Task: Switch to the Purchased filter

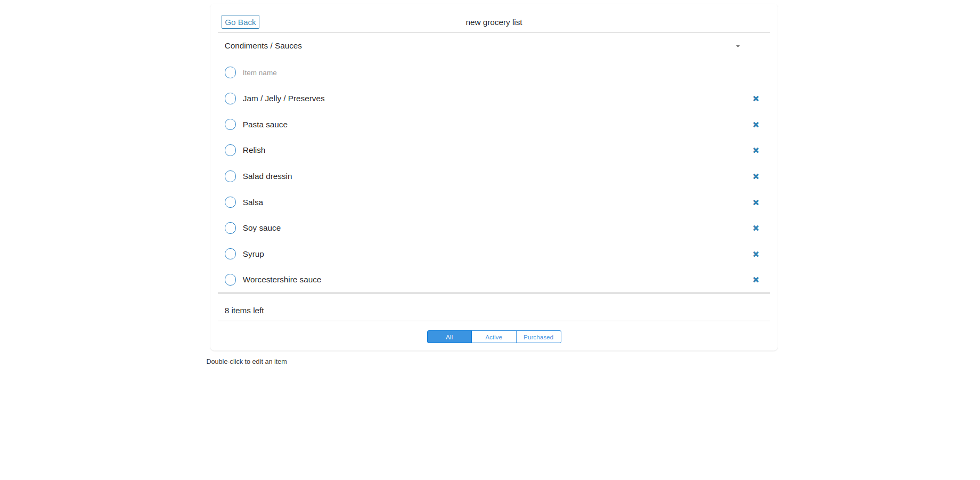Action: (538, 337)
